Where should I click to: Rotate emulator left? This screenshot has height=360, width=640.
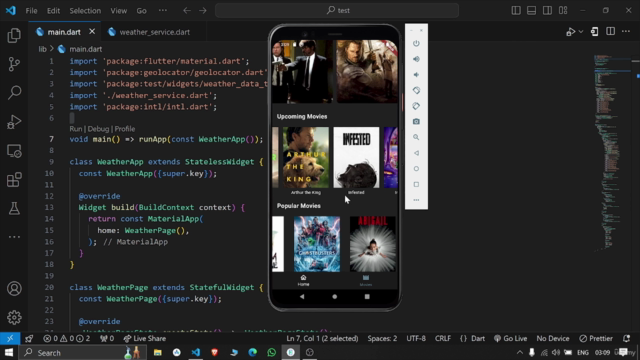(x=416, y=90)
